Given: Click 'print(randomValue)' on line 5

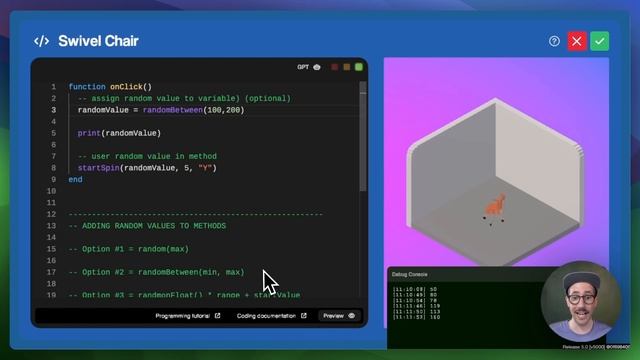Looking at the screenshot, I should tap(119, 133).
